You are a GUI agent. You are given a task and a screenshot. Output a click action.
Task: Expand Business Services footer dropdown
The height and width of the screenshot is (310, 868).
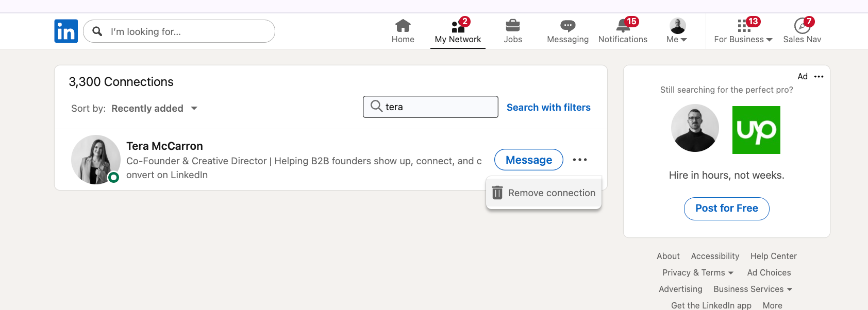coord(753,289)
